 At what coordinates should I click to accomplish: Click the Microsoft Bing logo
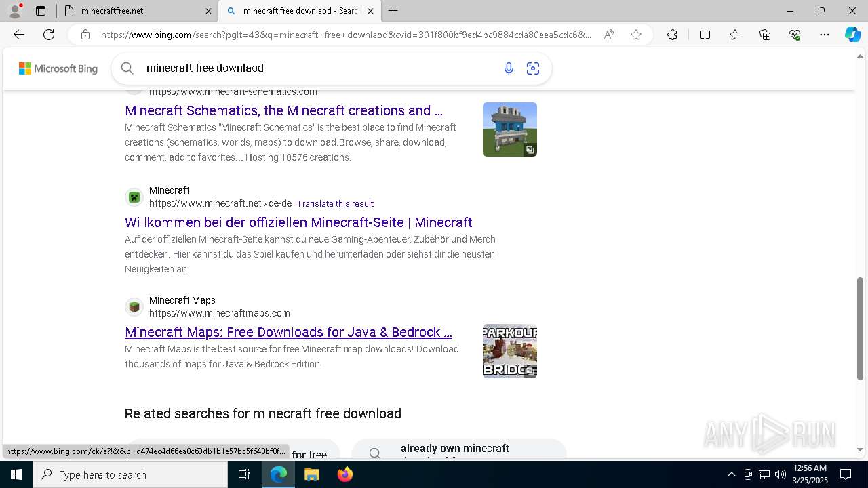[x=58, y=68]
